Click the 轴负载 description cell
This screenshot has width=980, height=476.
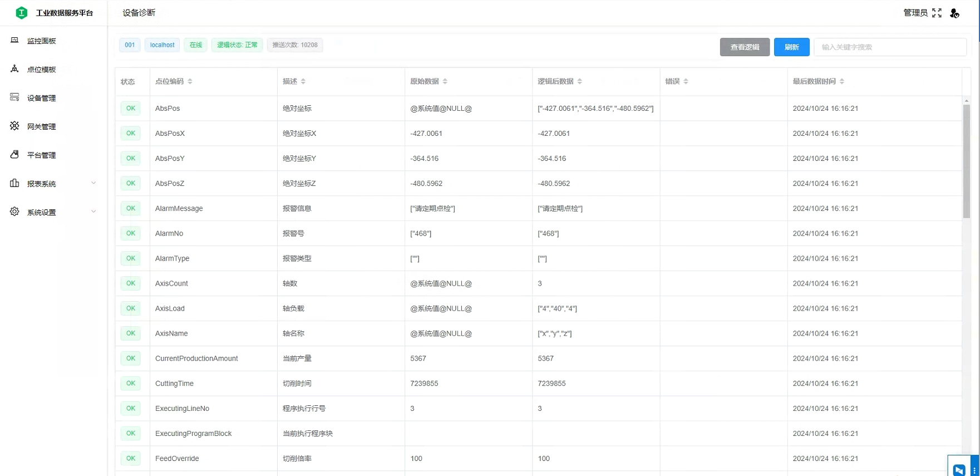tap(341, 308)
